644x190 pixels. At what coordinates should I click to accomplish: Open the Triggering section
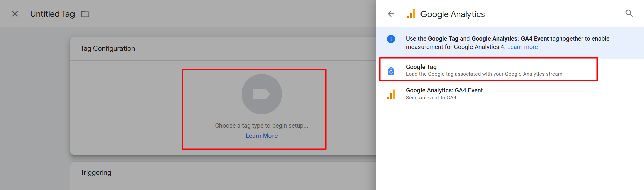[96, 172]
